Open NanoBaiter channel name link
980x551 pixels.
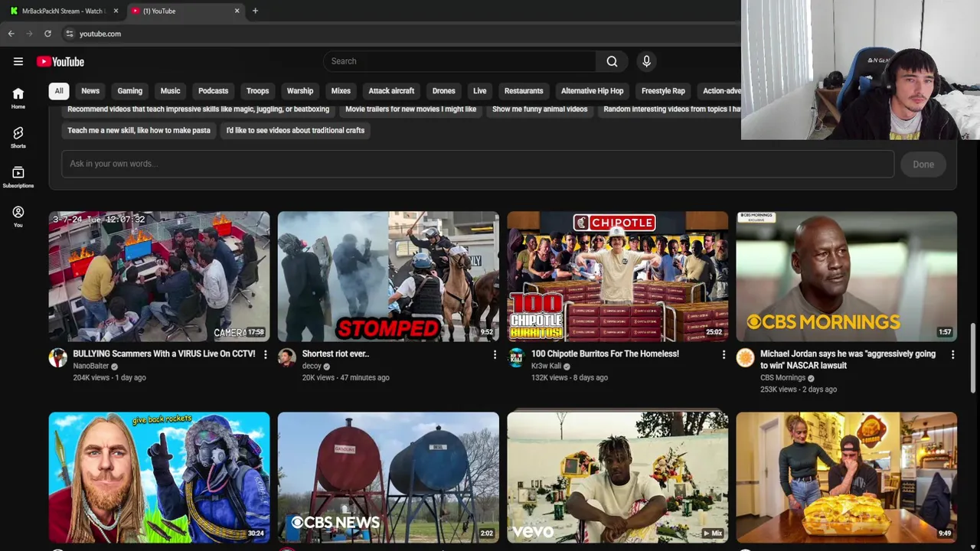(x=90, y=367)
